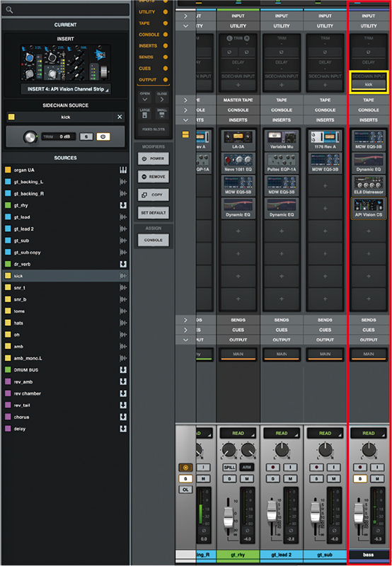
Task: Toggle the sidechain power button
Action: click(103, 137)
